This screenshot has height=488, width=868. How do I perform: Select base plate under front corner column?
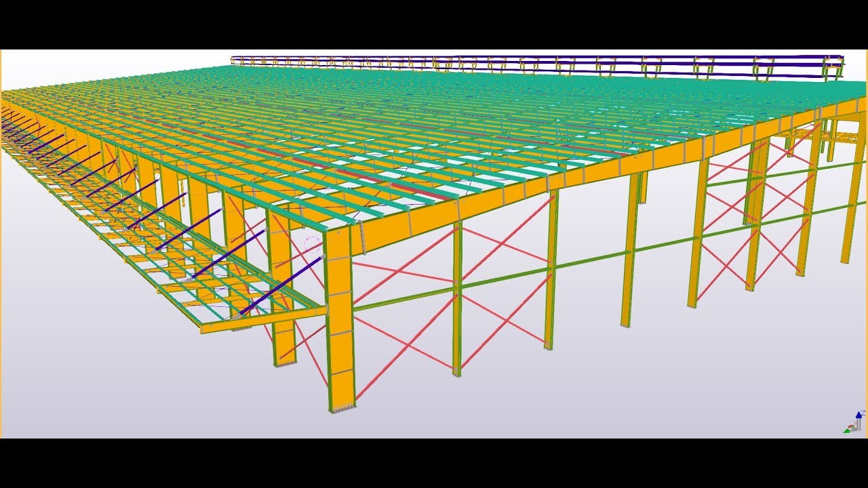click(x=343, y=409)
